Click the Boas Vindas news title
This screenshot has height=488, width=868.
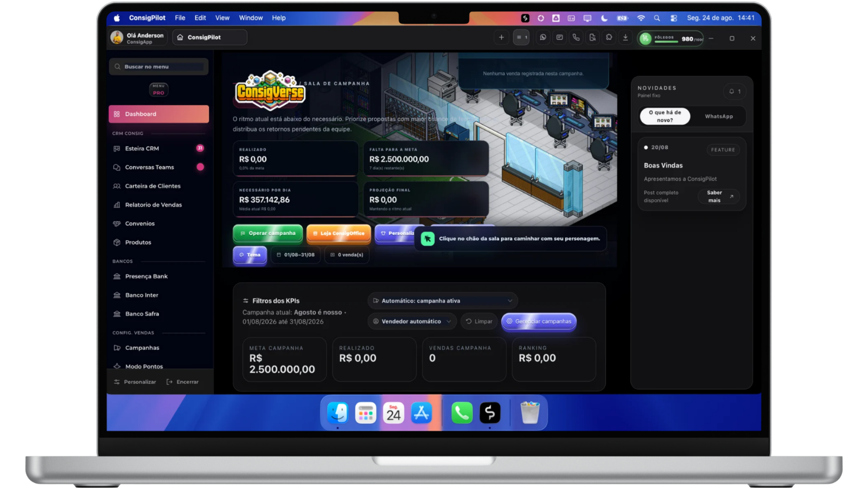click(663, 165)
